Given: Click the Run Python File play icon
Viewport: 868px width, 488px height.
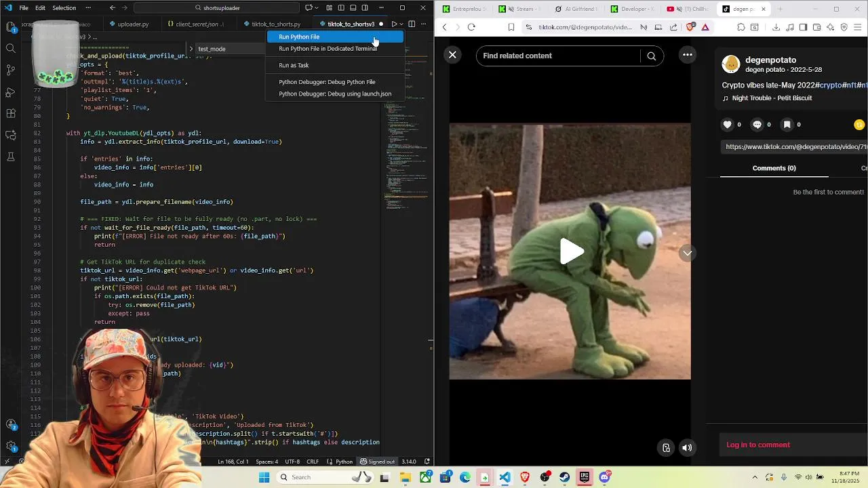Looking at the screenshot, I should pyautogui.click(x=393, y=24).
